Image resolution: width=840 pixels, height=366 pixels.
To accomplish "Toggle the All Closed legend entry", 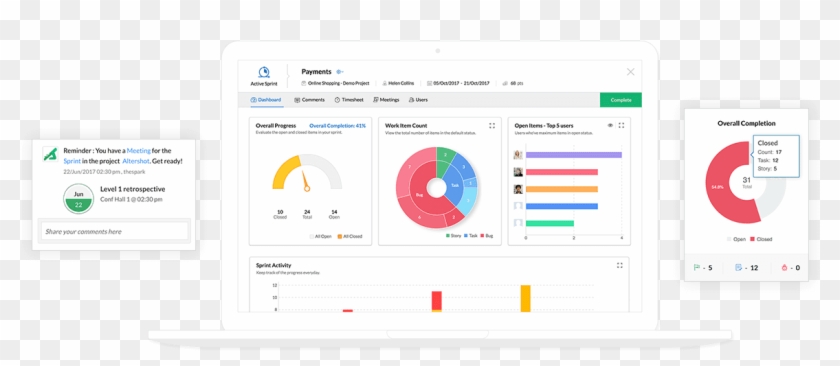I will [350, 236].
